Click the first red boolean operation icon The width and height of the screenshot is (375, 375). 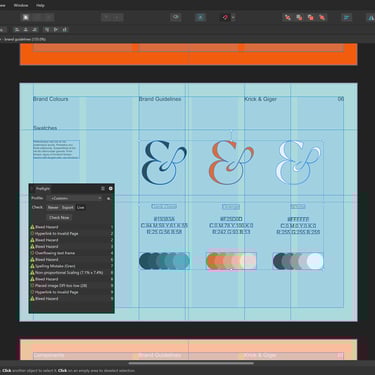click(288, 17)
